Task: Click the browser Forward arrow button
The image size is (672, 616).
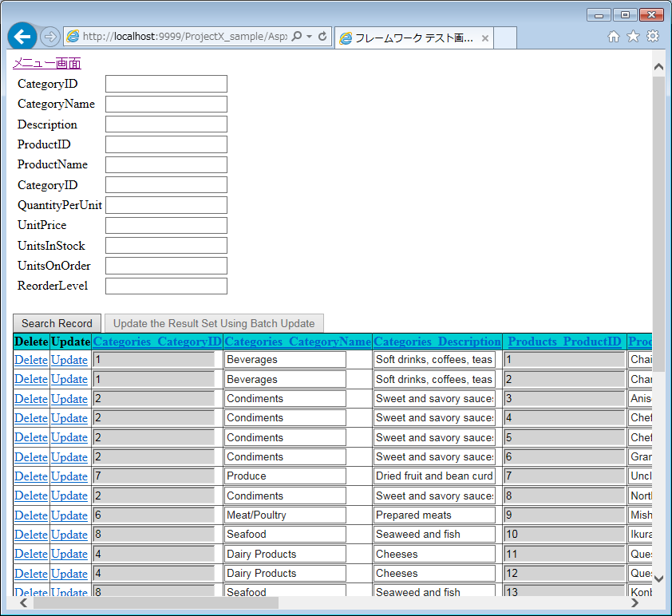Action: pos(49,37)
